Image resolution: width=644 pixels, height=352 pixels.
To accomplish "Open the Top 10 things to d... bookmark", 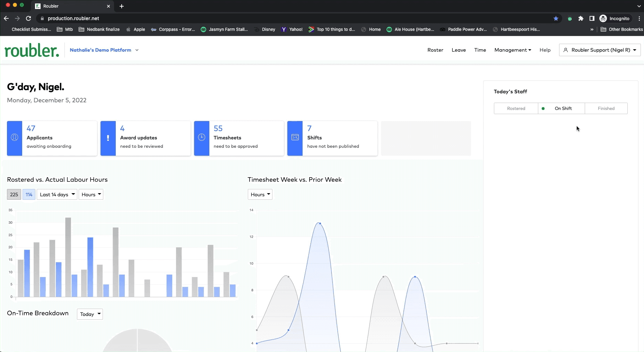I will click(x=332, y=29).
